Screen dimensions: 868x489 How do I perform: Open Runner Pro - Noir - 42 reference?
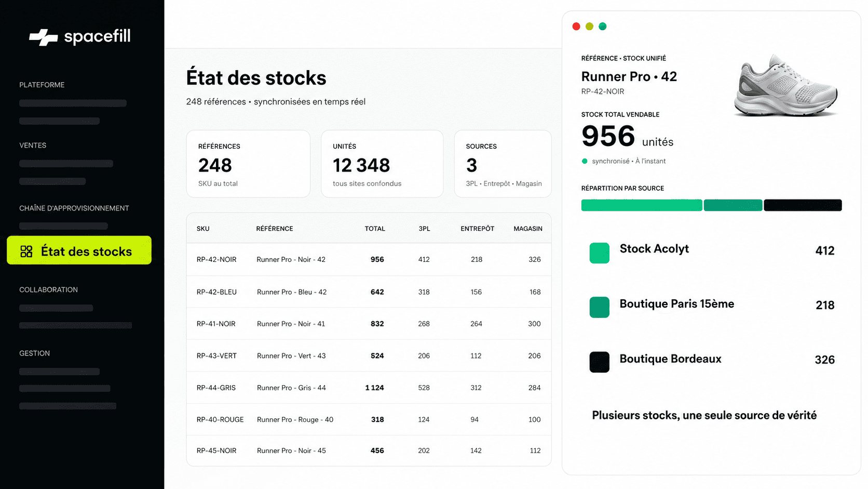point(291,259)
